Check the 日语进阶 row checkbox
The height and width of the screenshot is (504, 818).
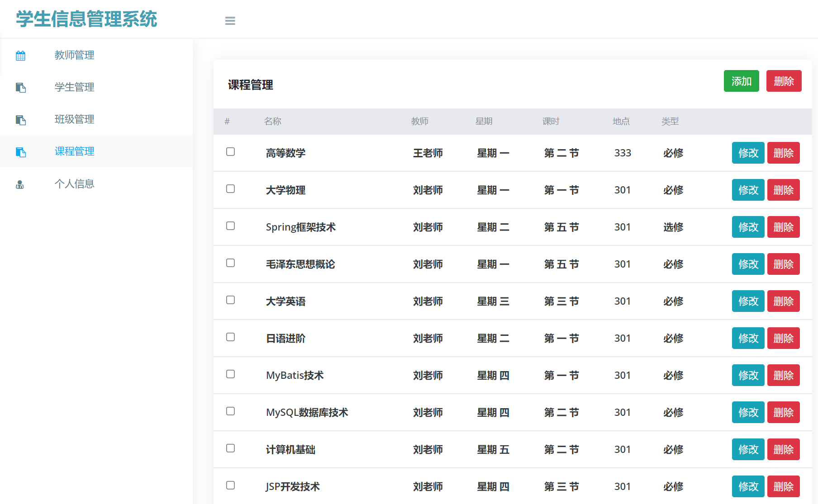pos(231,337)
